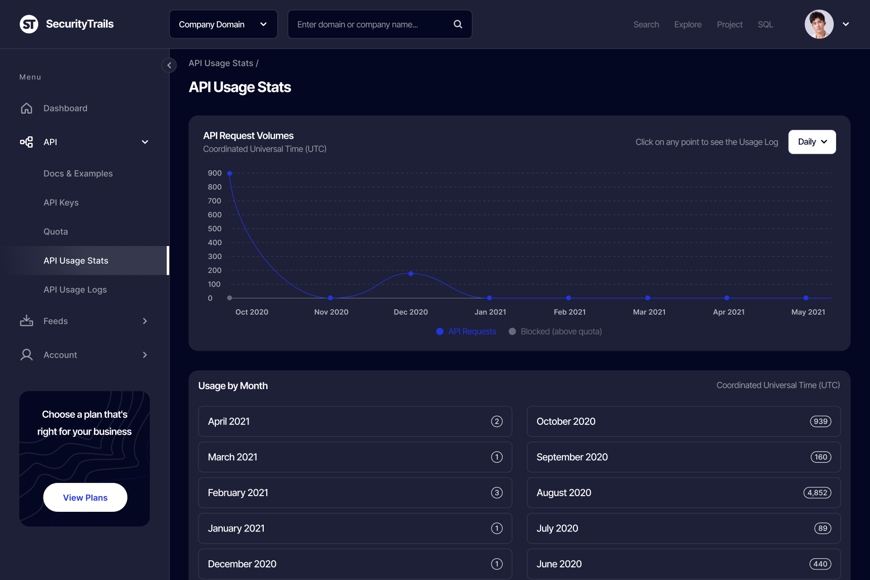Click the SecurityTrails brand name
The image size is (870, 580).
[79, 24]
